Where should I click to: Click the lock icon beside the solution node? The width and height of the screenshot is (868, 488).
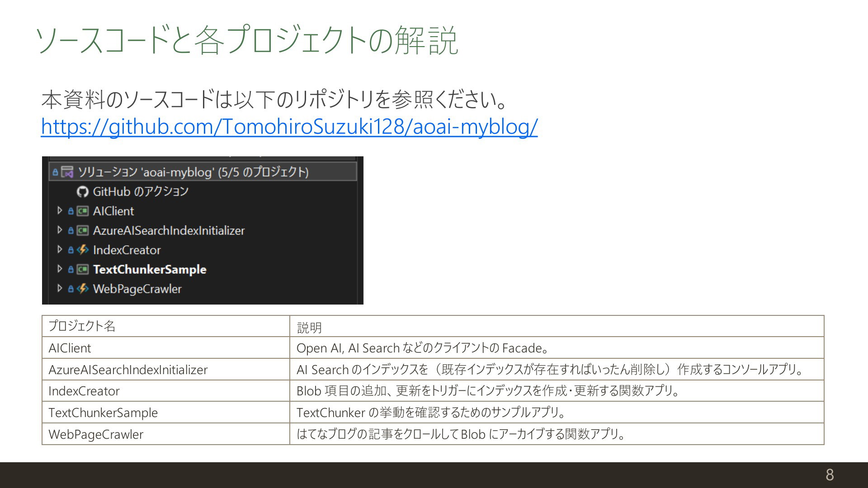pos(55,172)
